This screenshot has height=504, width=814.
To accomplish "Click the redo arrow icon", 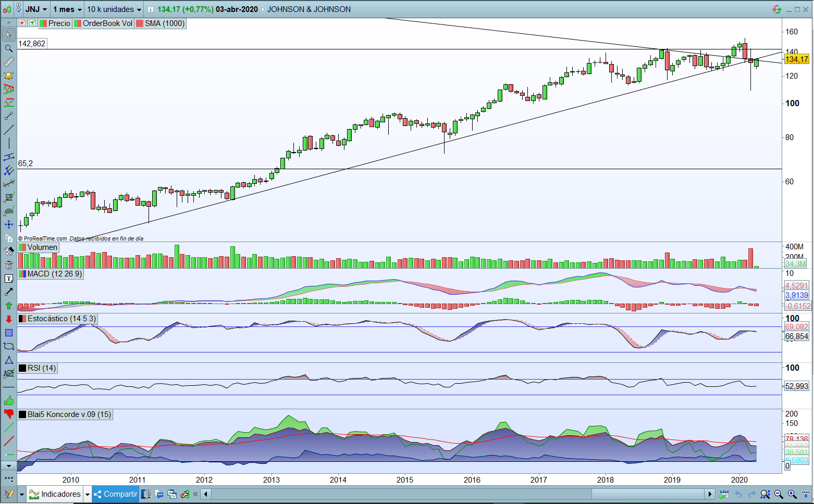I will [x=751, y=494].
